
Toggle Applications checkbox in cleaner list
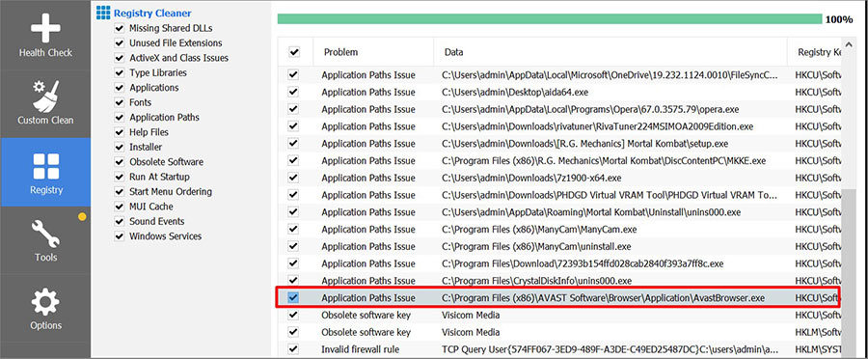[x=119, y=88]
